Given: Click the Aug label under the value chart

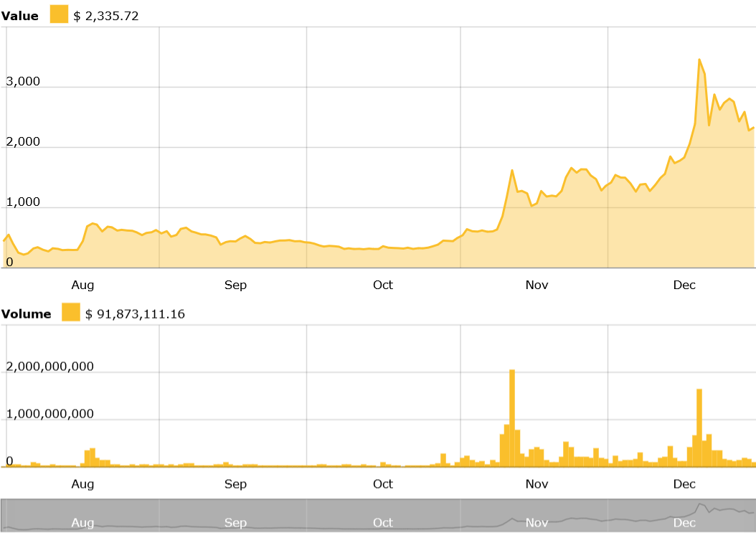Looking at the screenshot, I should (82, 285).
